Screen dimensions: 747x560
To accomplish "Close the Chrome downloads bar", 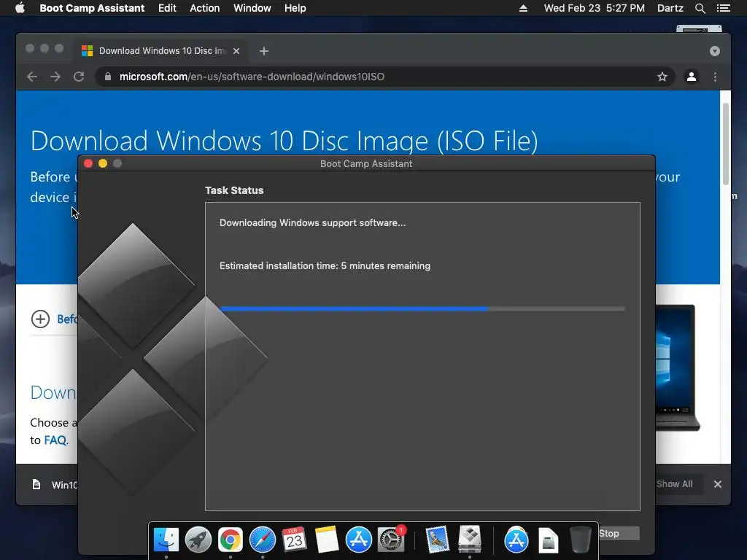I will point(718,484).
